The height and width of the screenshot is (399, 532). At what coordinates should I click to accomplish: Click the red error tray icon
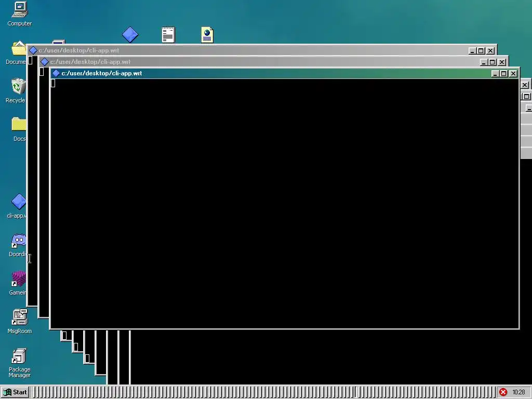(503, 392)
